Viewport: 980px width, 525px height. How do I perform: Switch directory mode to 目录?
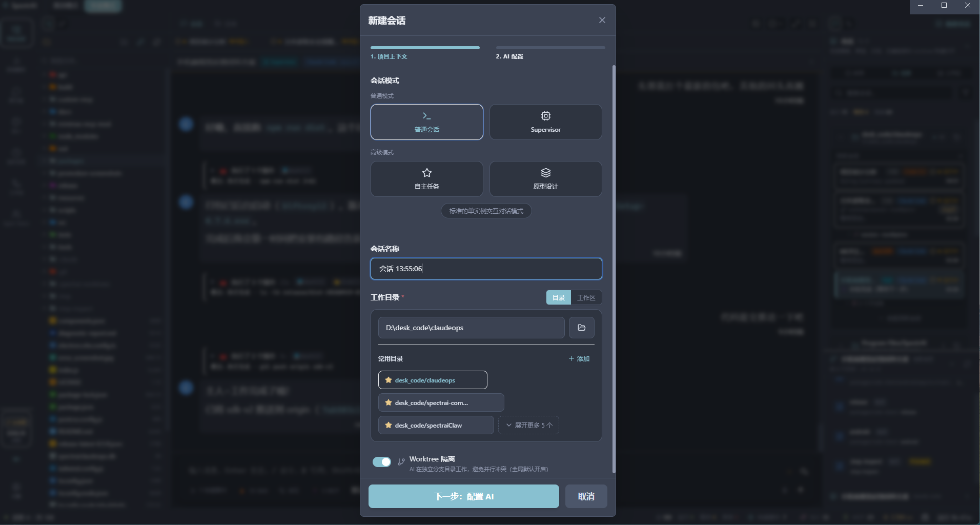[558, 297]
